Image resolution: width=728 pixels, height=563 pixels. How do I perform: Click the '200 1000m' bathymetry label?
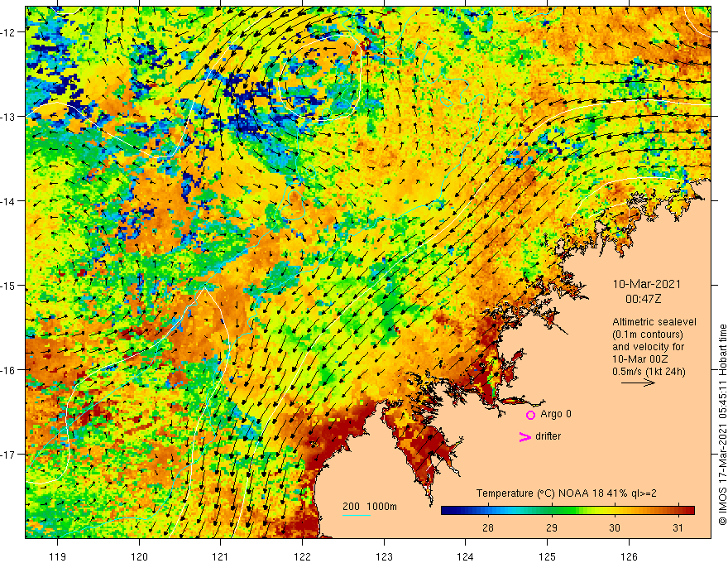pos(370,507)
